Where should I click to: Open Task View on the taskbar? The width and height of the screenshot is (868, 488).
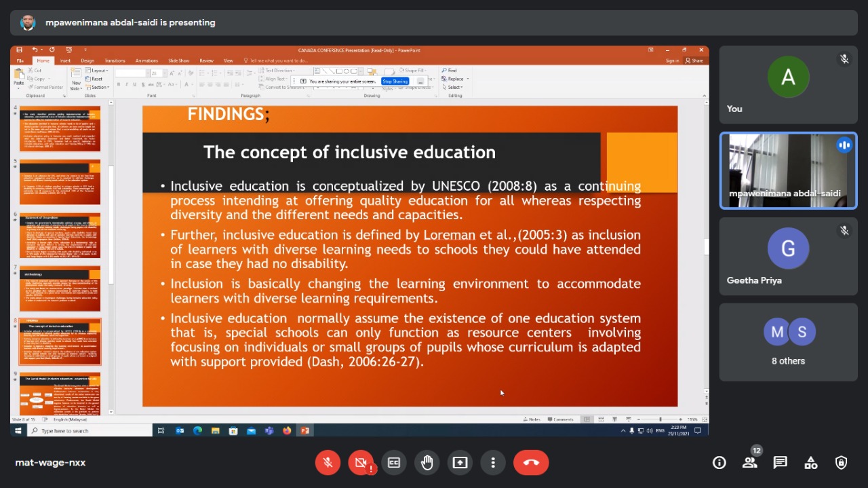(x=161, y=430)
